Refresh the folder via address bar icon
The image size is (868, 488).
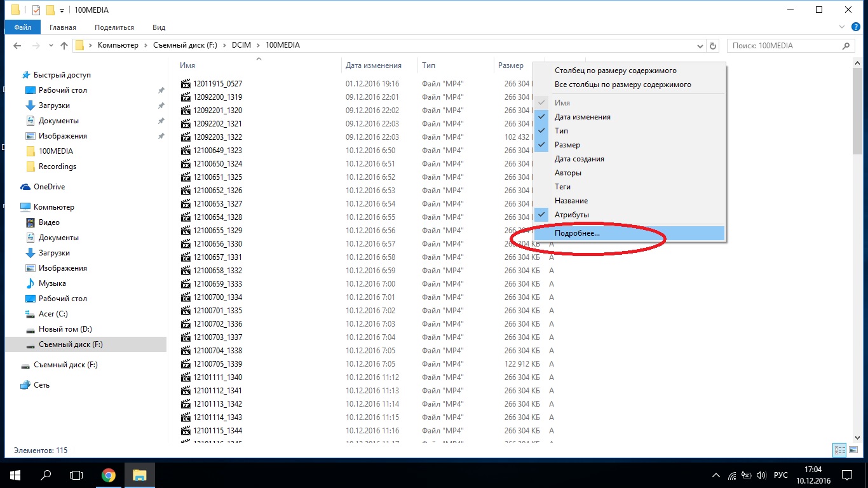713,46
